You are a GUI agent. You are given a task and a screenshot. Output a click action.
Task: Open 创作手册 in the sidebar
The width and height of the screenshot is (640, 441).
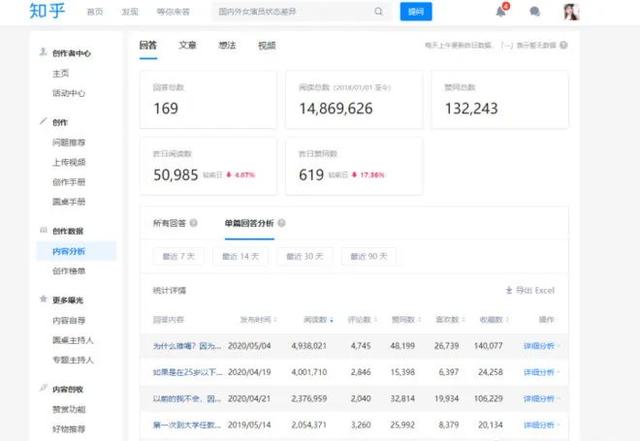tap(69, 182)
